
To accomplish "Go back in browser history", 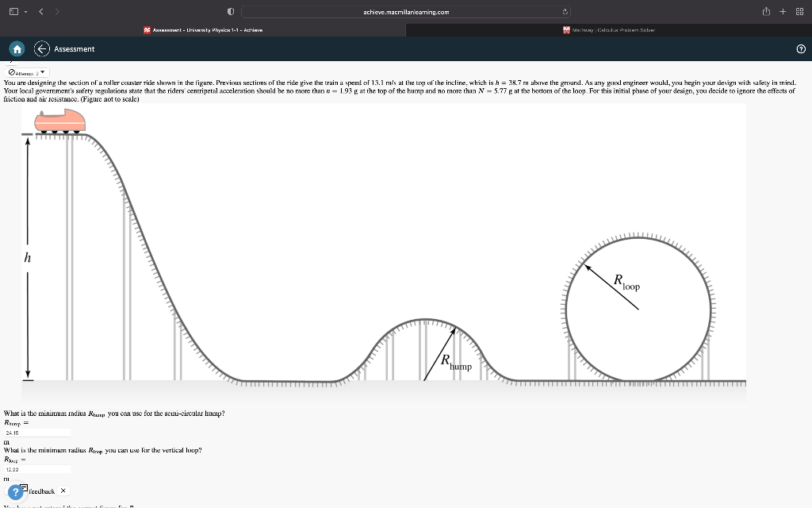I will point(41,11).
